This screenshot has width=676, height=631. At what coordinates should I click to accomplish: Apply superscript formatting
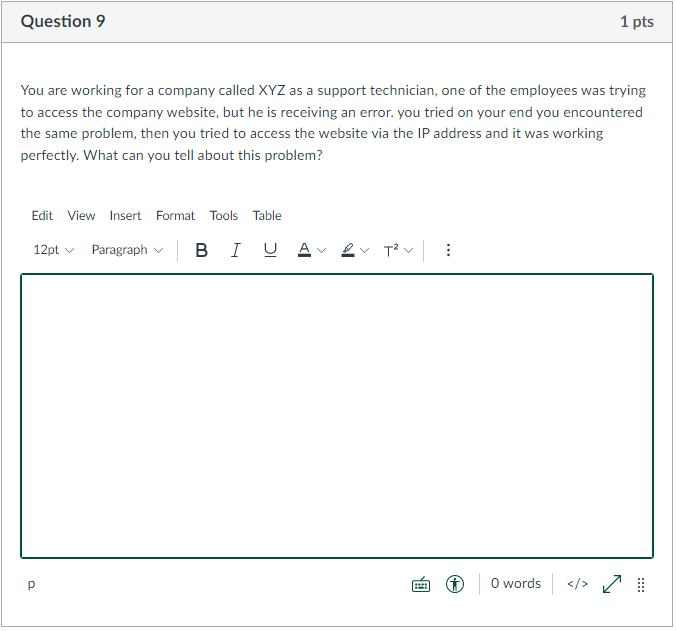391,250
